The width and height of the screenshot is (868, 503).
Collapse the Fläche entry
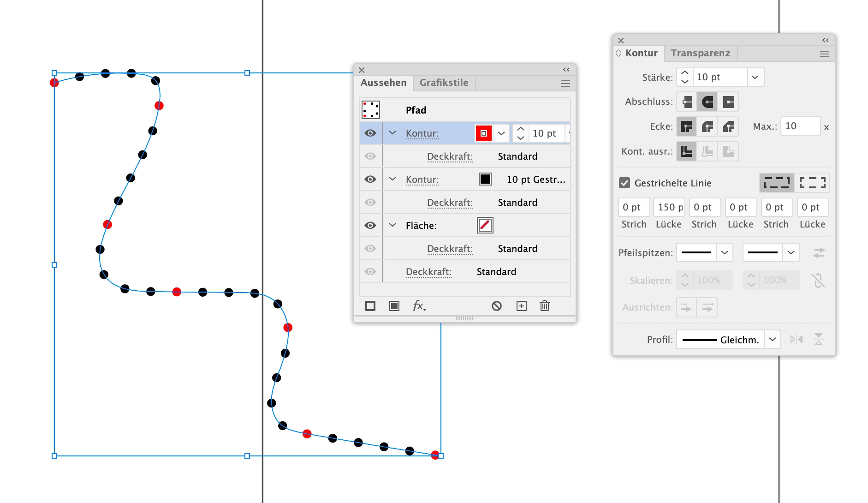pos(392,225)
